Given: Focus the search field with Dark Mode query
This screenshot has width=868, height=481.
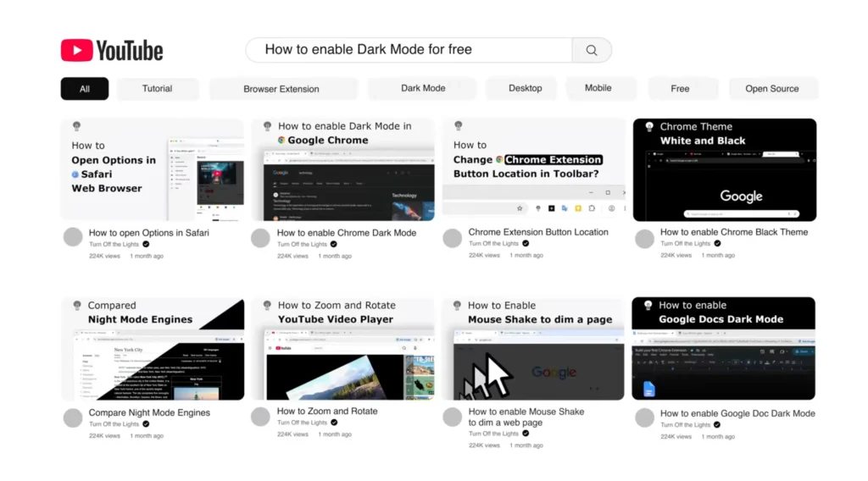Looking at the screenshot, I should click(x=409, y=50).
